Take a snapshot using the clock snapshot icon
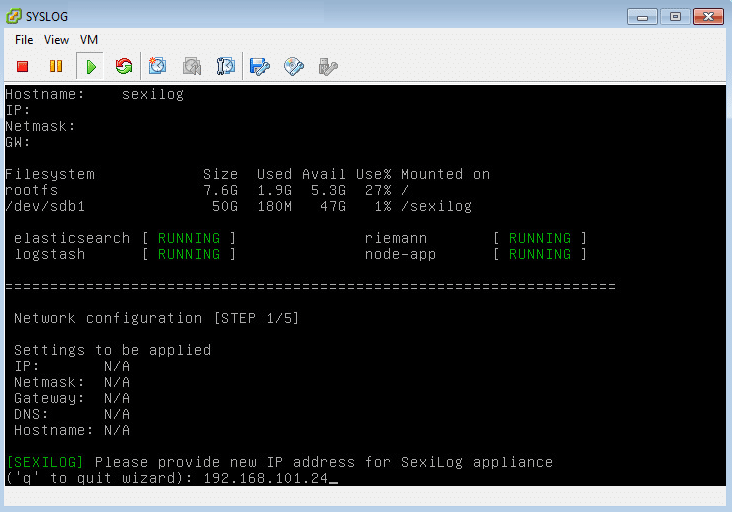The image size is (732, 512). 157,66
